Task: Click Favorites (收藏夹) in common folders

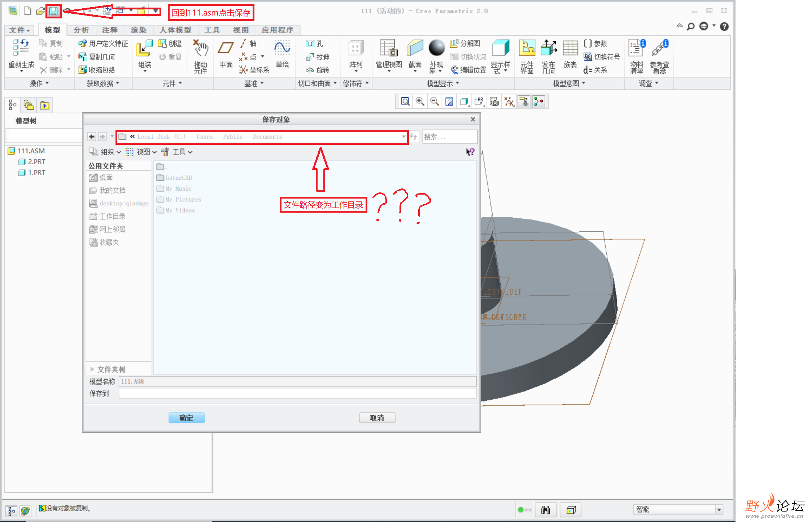Action: click(x=104, y=242)
